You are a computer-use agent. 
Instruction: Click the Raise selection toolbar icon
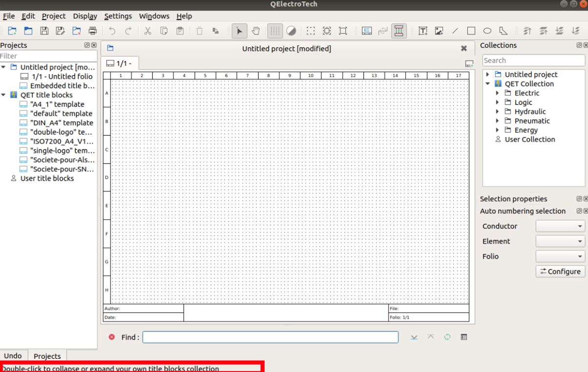(544, 31)
